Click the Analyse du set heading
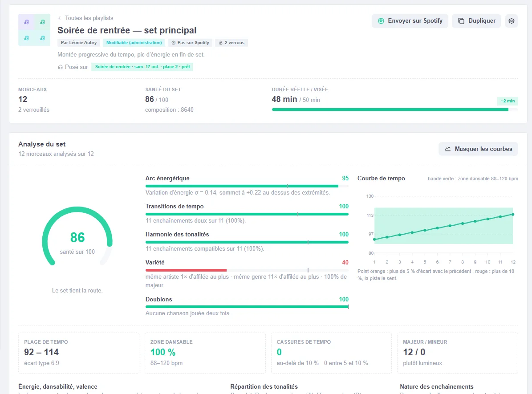Screen dimensions: 532x394 42,144
